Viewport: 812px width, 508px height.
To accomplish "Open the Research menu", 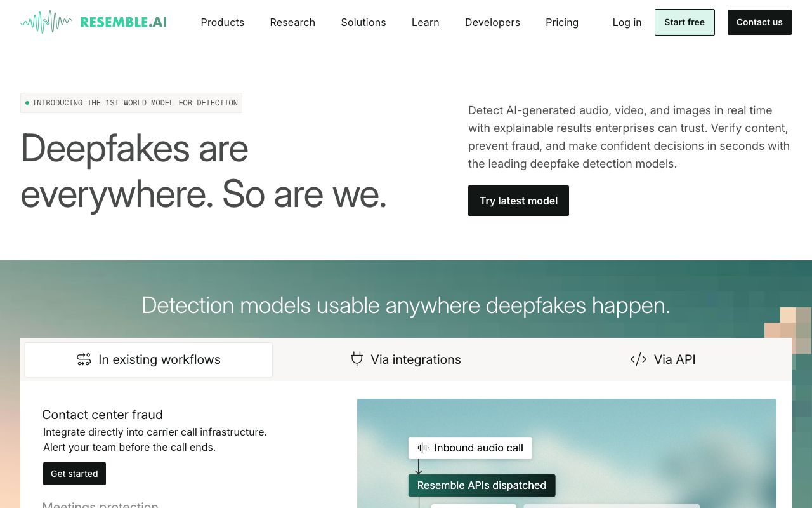I will pos(292,22).
